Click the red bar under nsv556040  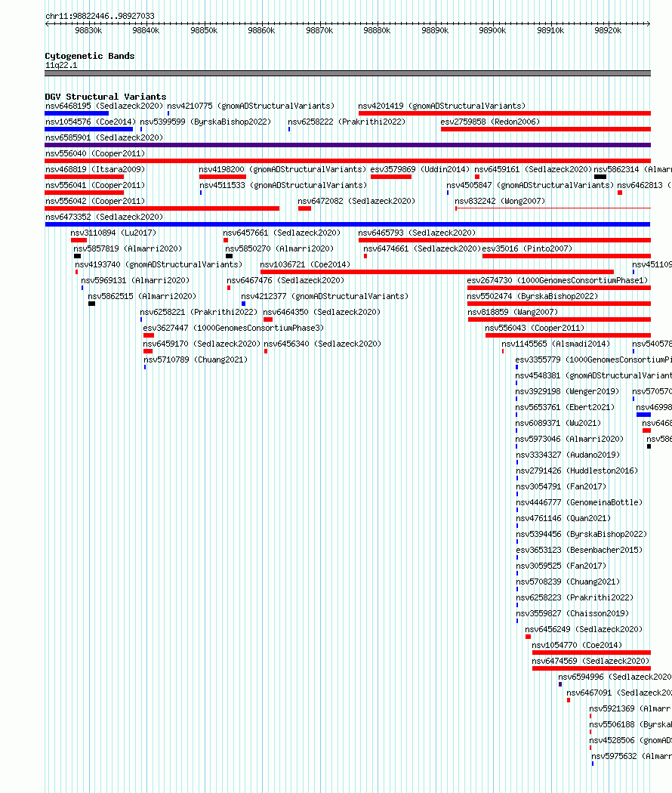[347, 161]
